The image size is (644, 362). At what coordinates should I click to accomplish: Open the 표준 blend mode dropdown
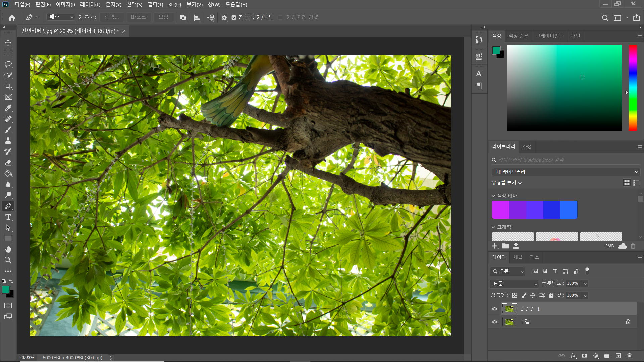tap(514, 284)
